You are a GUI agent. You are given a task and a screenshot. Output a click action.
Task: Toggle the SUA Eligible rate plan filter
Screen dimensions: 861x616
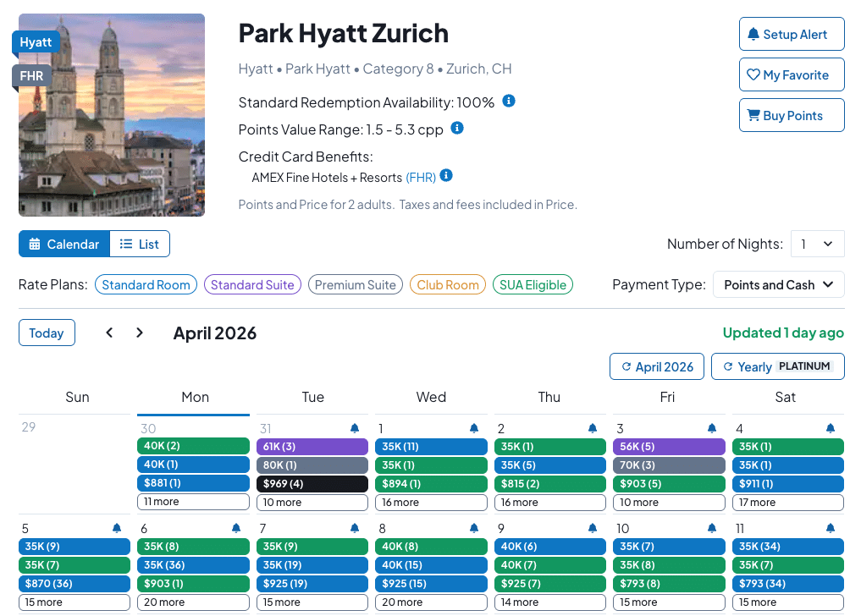coord(533,285)
